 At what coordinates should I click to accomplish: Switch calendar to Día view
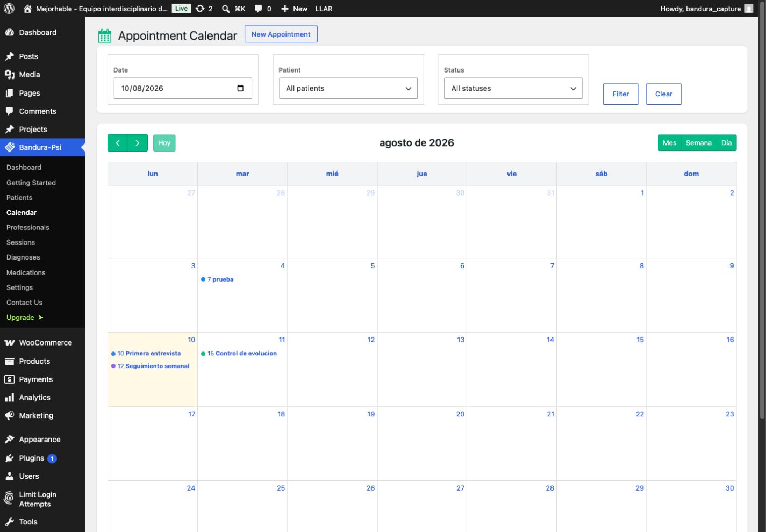point(726,143)
